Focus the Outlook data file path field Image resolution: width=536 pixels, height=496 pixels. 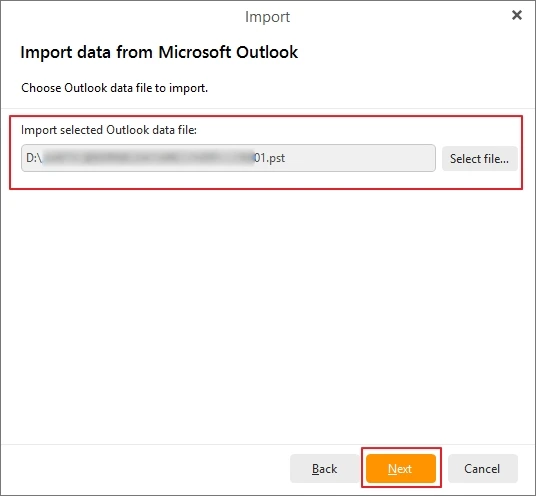tap(228, 158)
